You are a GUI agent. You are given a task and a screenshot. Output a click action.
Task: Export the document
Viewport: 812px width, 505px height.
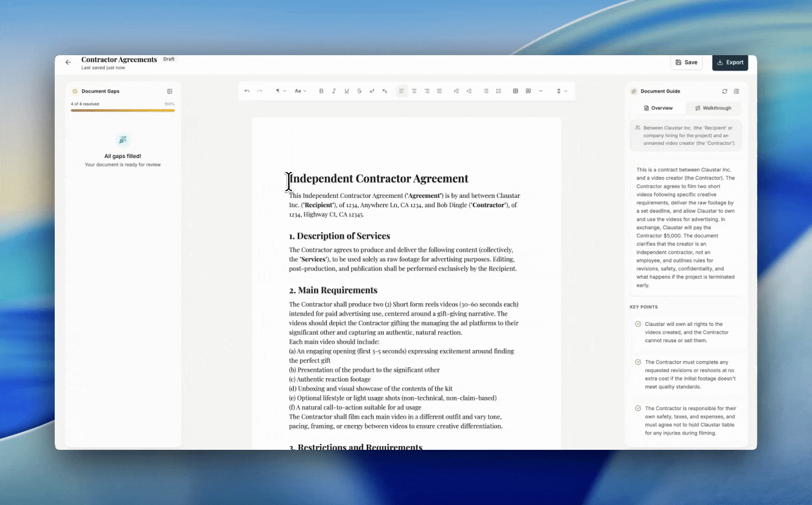(x=730, y=62)
